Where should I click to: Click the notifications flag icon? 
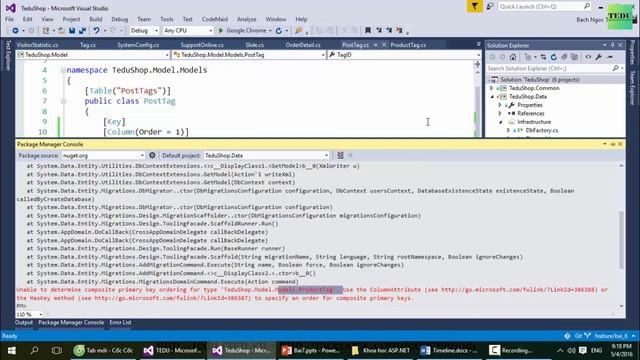(475, 7)
